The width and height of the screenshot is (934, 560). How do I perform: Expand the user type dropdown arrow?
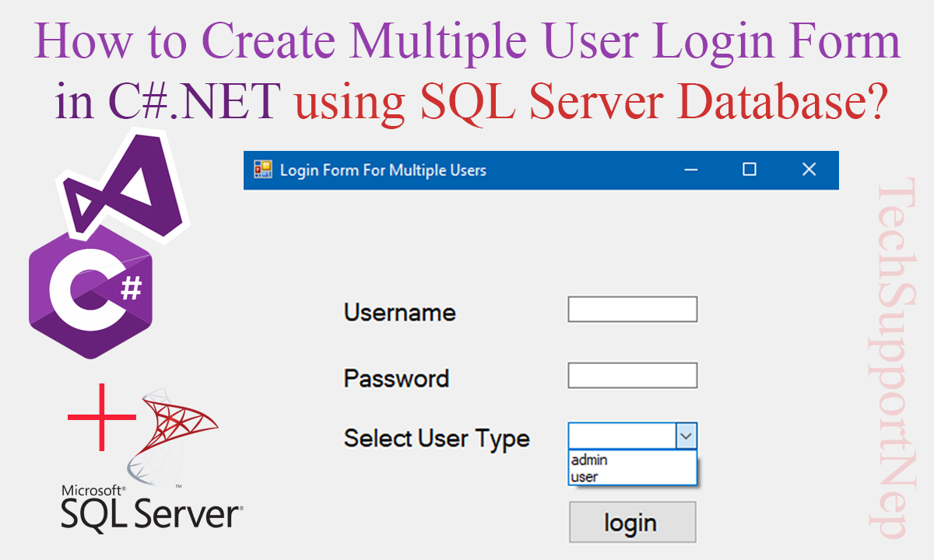(685, 436)
